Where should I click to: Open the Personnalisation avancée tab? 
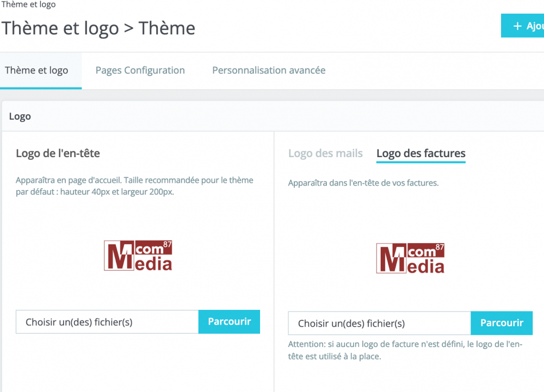pyautogui.click(x=269, y=70)
